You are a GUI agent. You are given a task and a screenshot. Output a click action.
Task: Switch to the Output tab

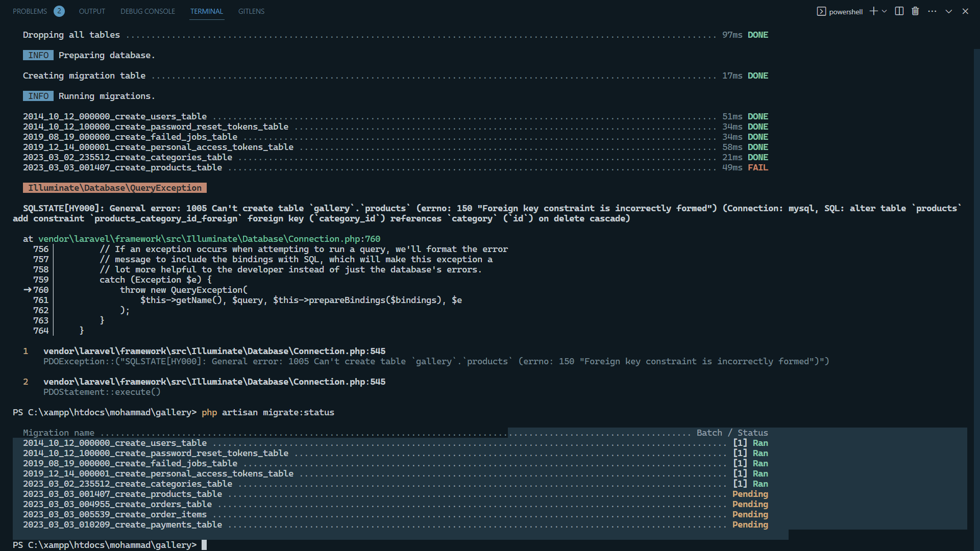tap(92, 11)
